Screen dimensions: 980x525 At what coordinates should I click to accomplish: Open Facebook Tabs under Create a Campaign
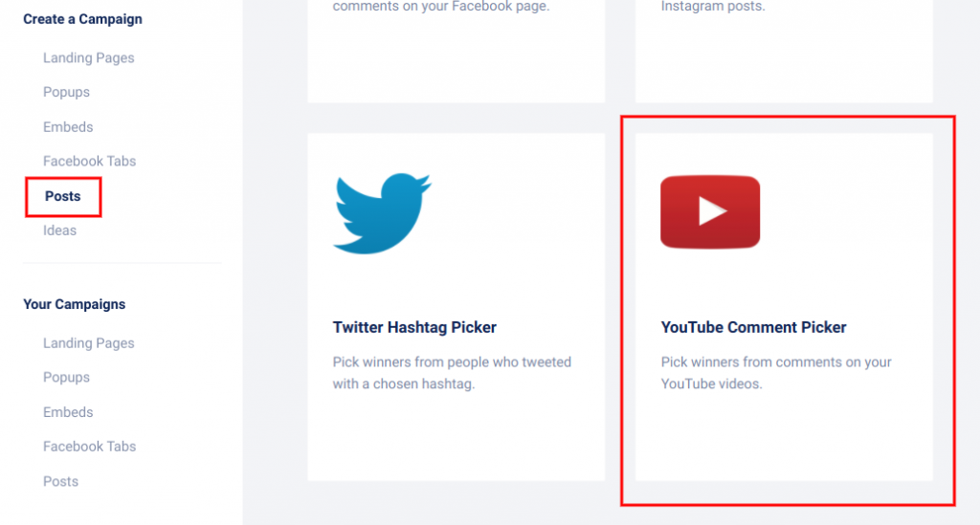tap(89, 162)
